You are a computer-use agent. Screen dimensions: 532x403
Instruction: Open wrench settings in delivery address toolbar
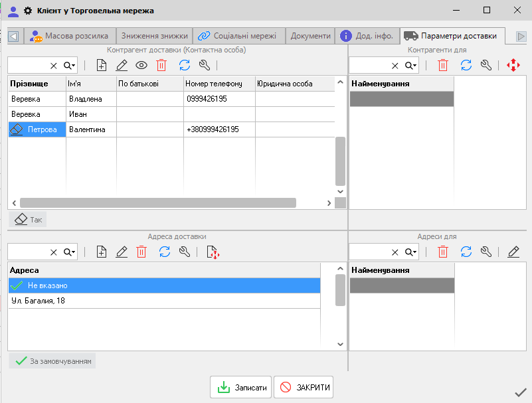tap(185, 252)
